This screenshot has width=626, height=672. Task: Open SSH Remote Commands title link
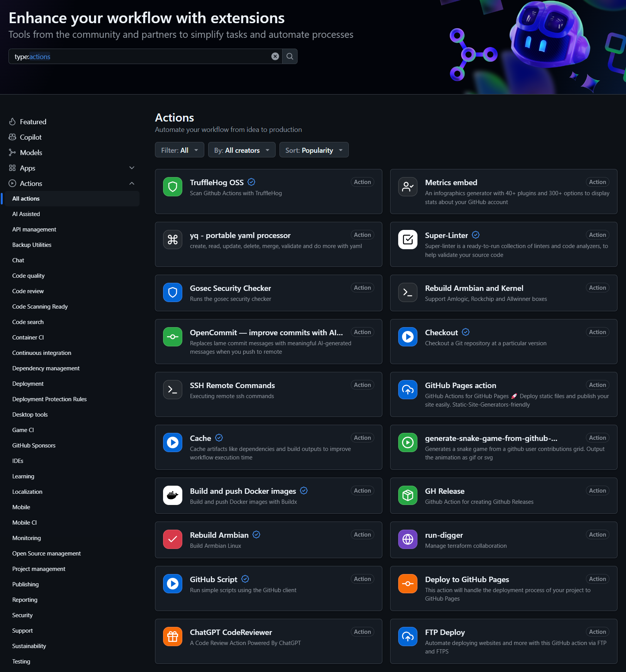[232, 385]
